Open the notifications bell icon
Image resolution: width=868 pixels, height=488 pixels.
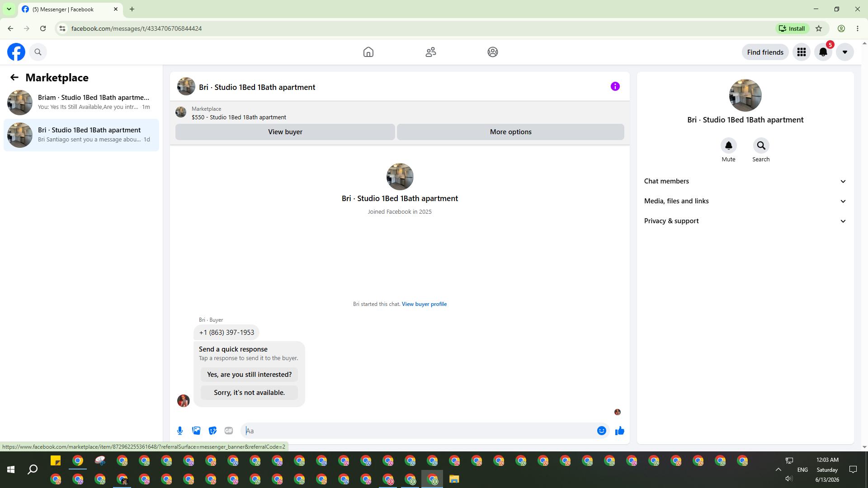[x=823, y=52]
